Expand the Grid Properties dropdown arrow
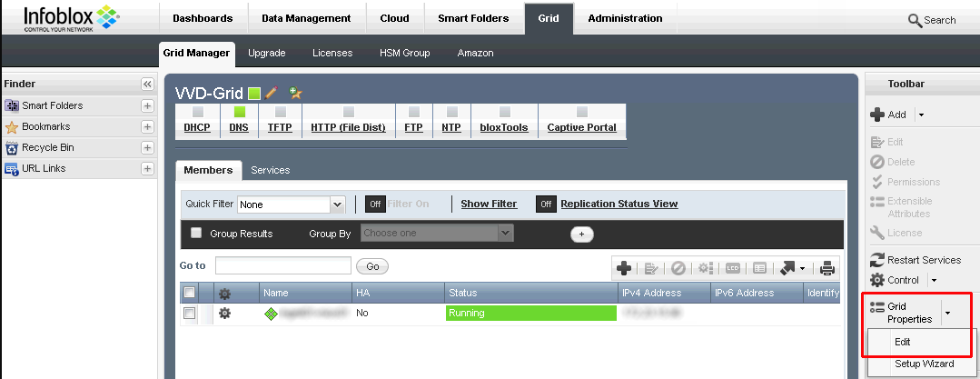The height and width of the screenshot is (379, 980). (947, 313)
